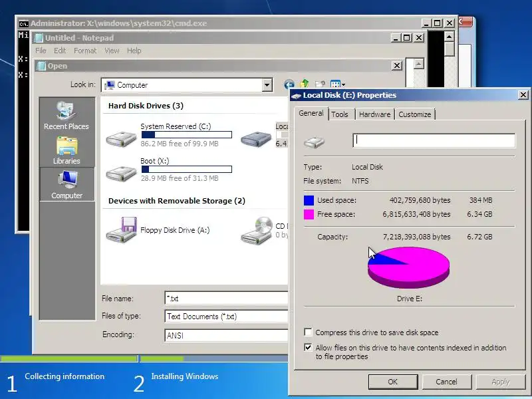Click the cmd.exe title bar icon
This screenshot has height=399, width=532.
click(x=23, y=23)
